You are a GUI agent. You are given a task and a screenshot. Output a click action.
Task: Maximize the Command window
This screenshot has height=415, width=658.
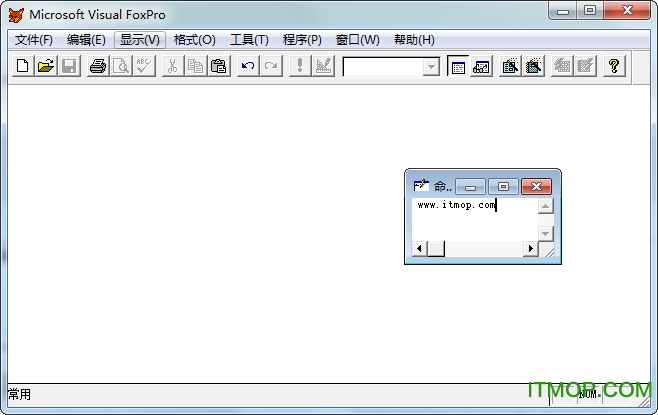coord(503,186)
